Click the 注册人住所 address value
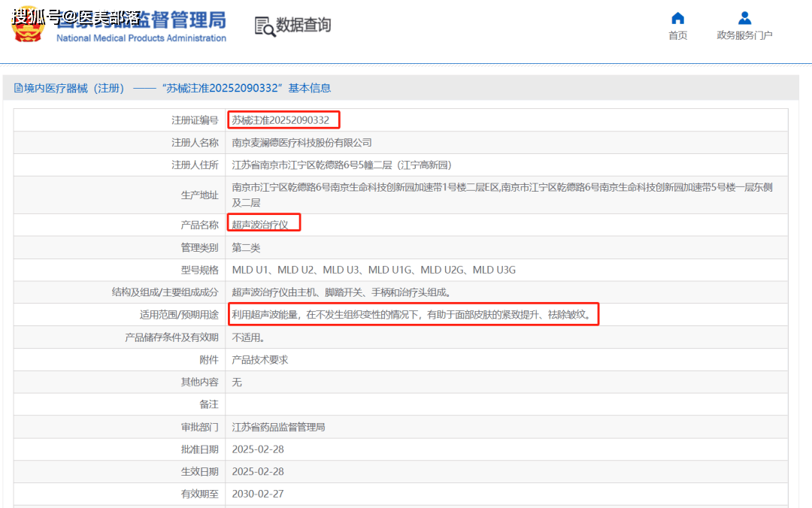The width and height of the screenshot is (812, 508). [x=341, y=165]
